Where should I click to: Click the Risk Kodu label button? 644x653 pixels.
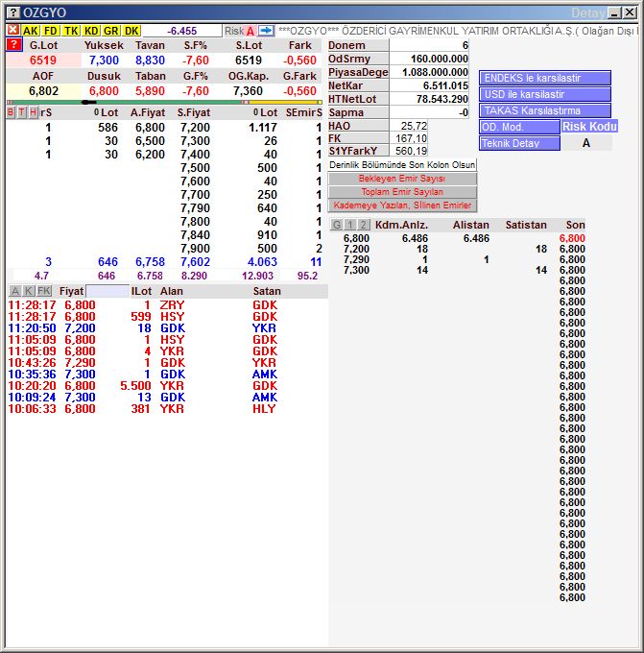click(589, 127)
